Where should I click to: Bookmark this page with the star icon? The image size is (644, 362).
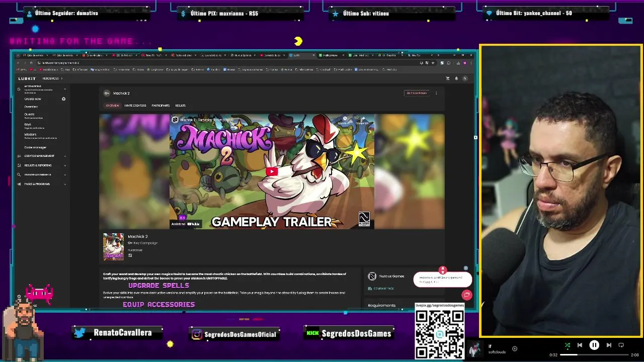(433, 63)
